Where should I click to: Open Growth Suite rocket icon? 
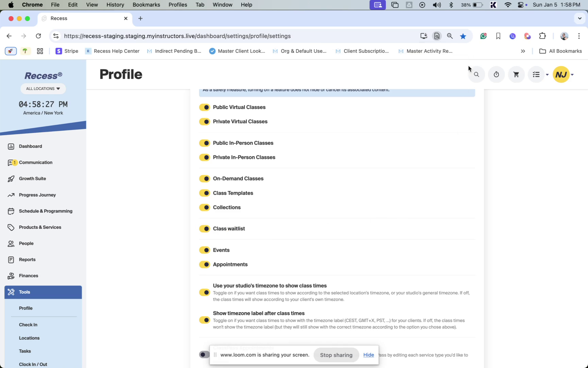11,179
